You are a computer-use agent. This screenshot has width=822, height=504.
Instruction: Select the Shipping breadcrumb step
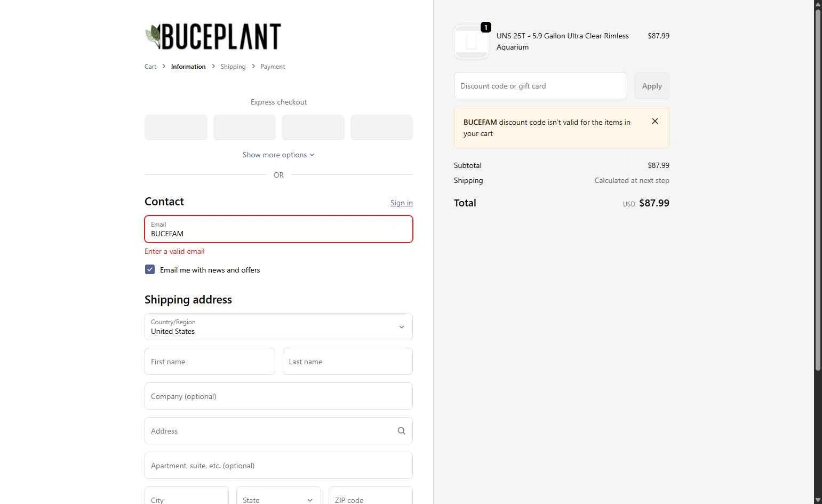(233, 67)
